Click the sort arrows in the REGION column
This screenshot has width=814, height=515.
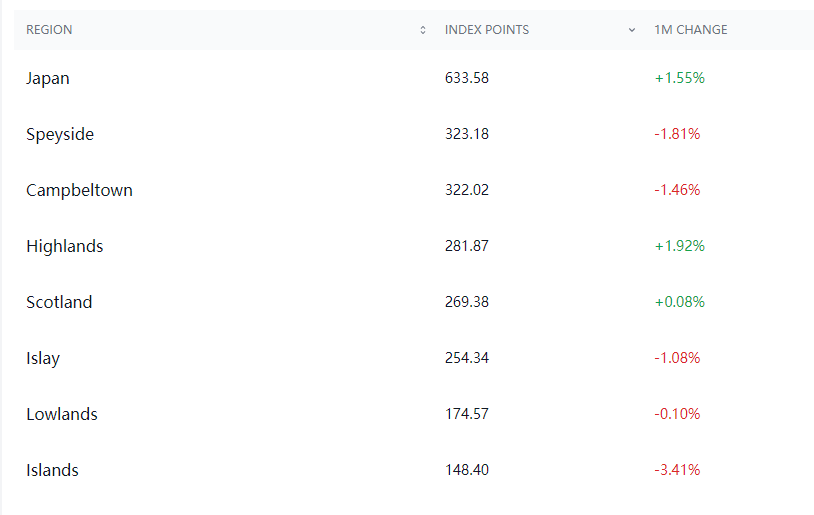coord(423,30)
